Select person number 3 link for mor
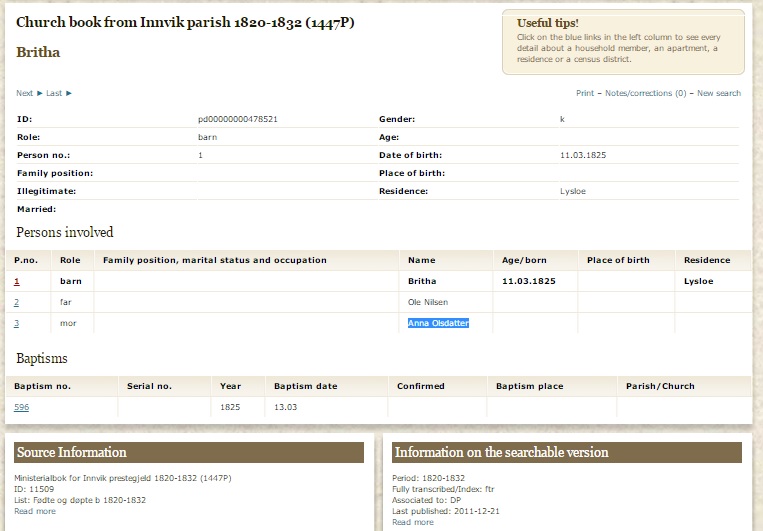The image size is (763, 531). pyautogui.click(x=16, y=323)
